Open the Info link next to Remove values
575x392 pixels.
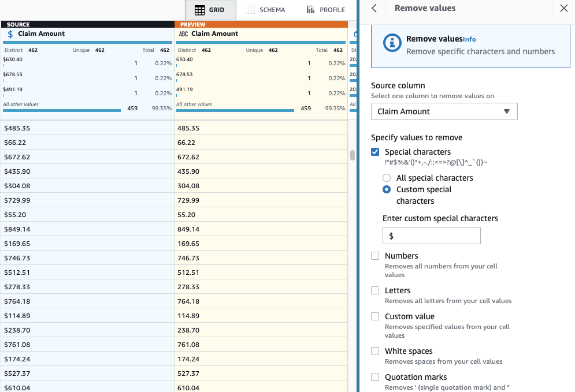coord(469,39)
